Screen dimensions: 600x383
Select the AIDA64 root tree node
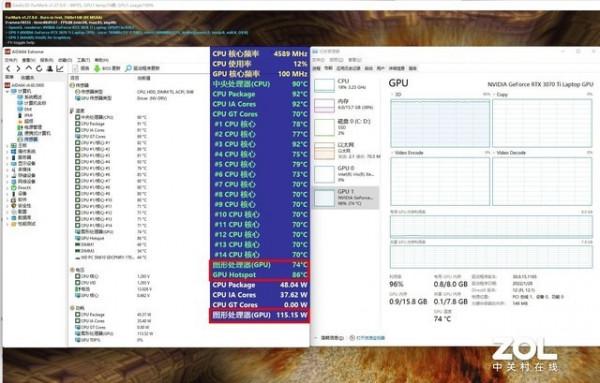tap(24, 85)
